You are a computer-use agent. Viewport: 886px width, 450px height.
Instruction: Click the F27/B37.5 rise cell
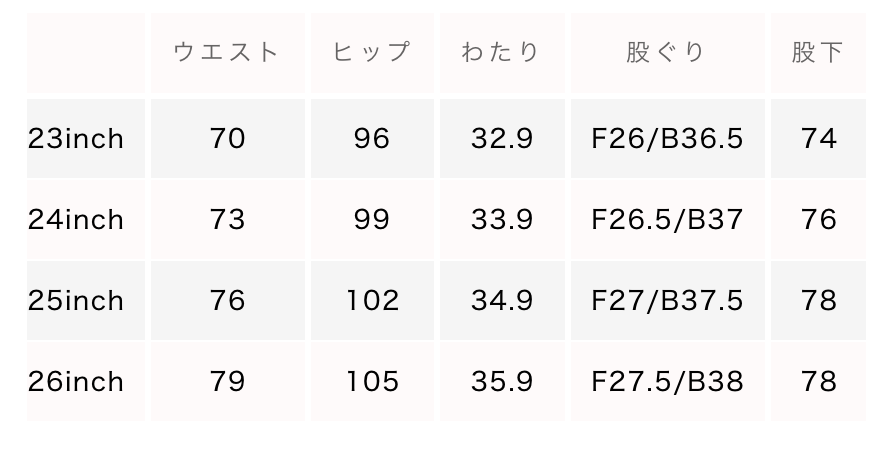(667, 301)
